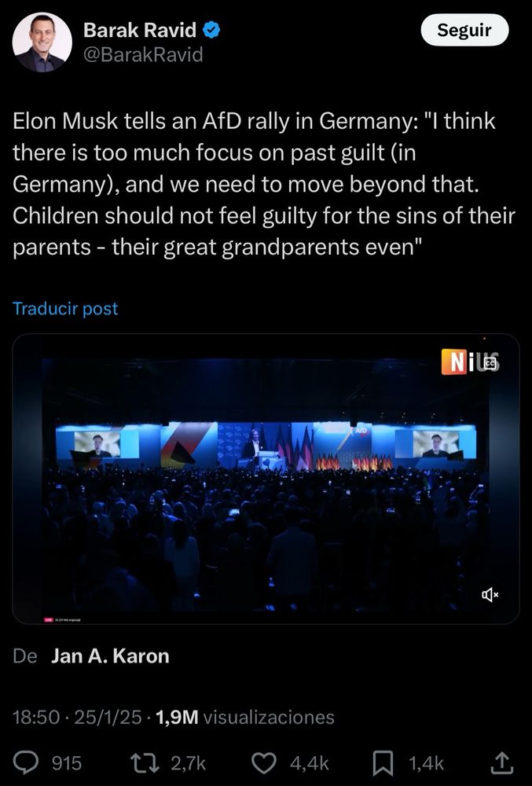Click the repost arrows icon
Image resolution: width=532 pixels, height=786 pixels.
tap(144, 763)
